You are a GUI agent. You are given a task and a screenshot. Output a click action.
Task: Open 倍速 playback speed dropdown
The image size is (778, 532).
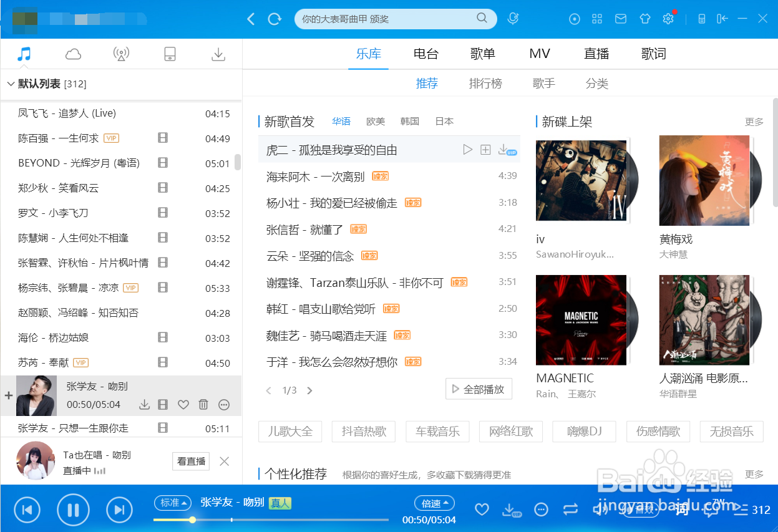click(x=434, y=503)
